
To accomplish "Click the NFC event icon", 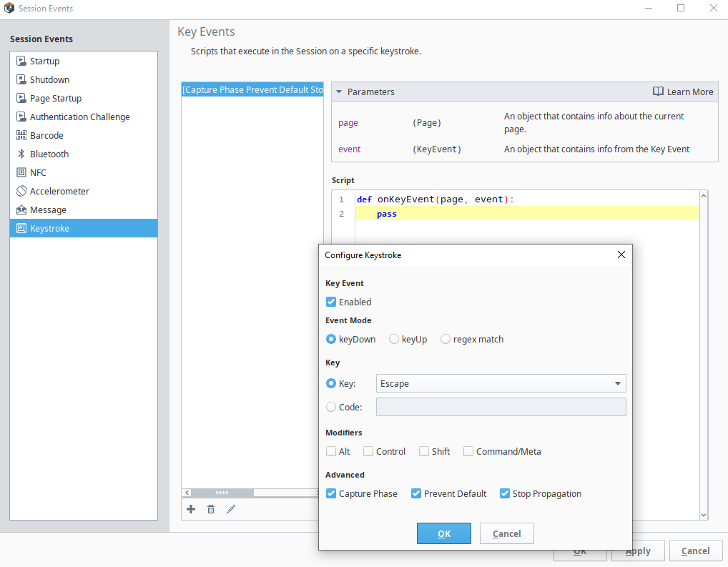I will [21, 172].
